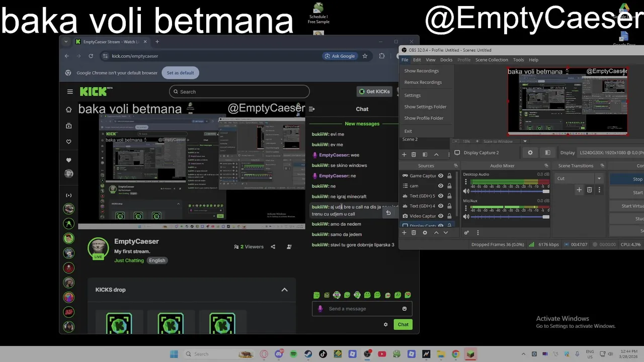Focus the Send a message field

[362, 309]
